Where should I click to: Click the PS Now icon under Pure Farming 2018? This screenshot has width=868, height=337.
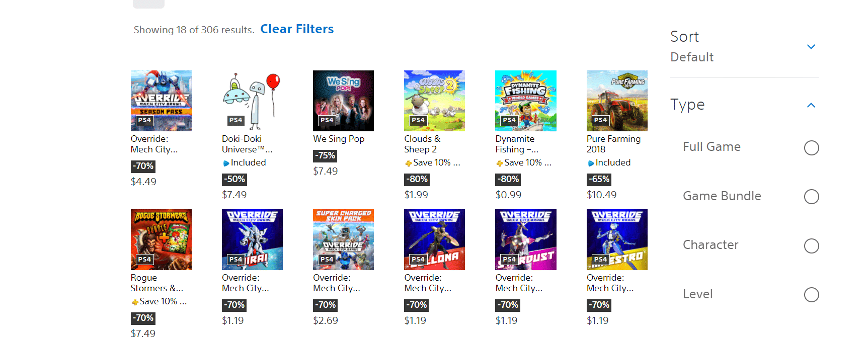click(591, 163)
